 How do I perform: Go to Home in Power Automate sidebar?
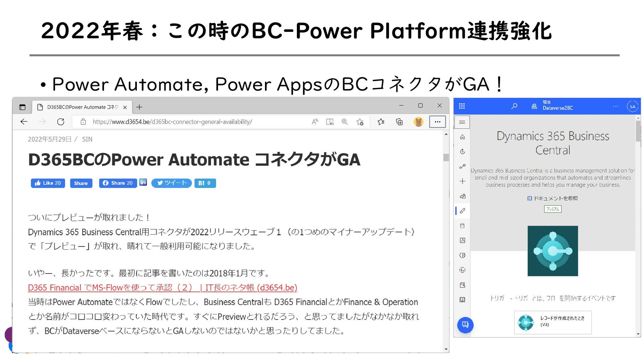pyautogui.click(x=462, y=137)
